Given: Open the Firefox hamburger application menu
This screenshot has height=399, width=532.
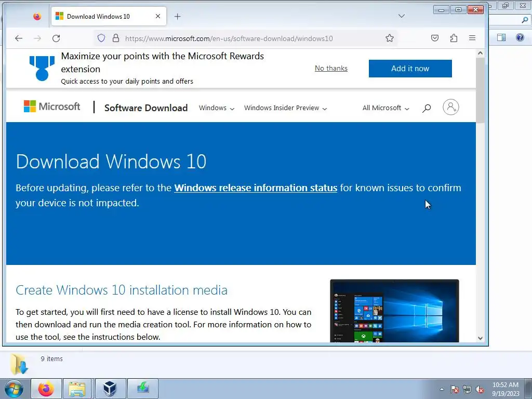Looking at the screenshot, I should 472,38.
